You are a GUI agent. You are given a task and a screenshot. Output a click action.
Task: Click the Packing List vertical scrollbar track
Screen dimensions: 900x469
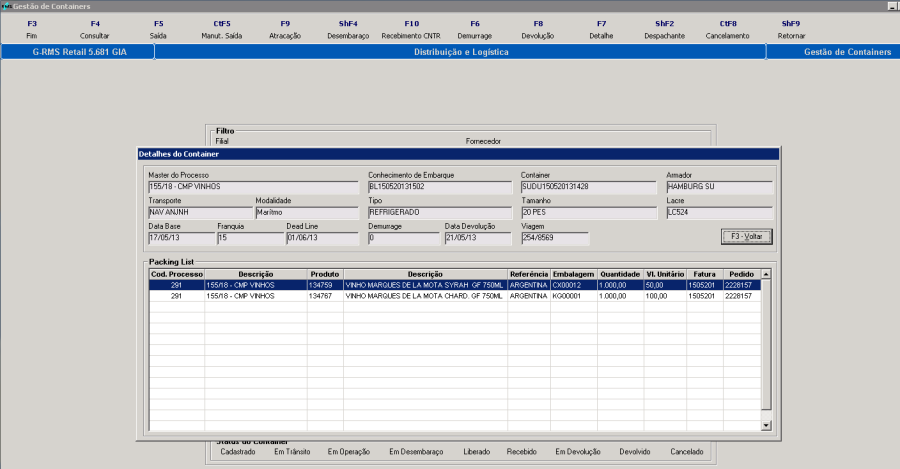[766, 350]
